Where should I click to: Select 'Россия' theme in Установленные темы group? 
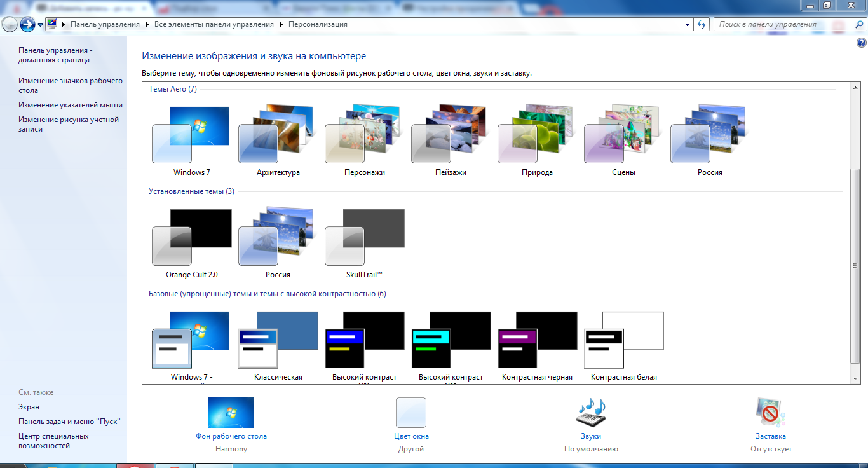point(278,244)
